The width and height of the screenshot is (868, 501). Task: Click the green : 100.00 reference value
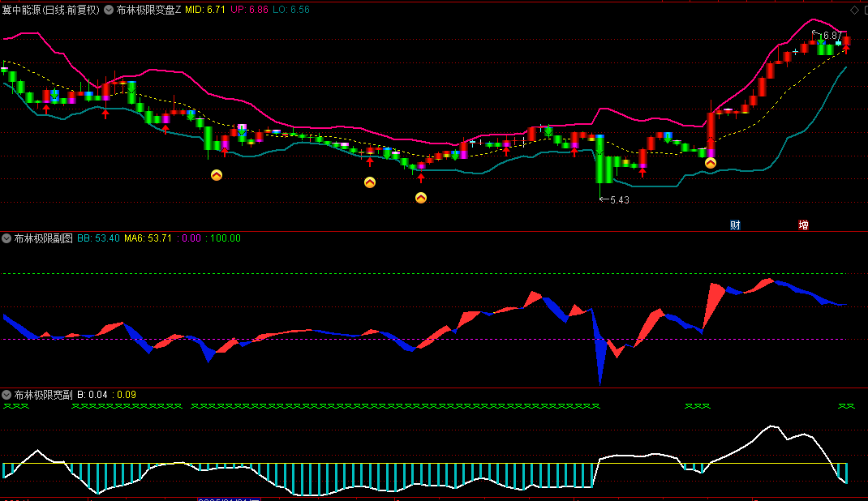point(223,238)
